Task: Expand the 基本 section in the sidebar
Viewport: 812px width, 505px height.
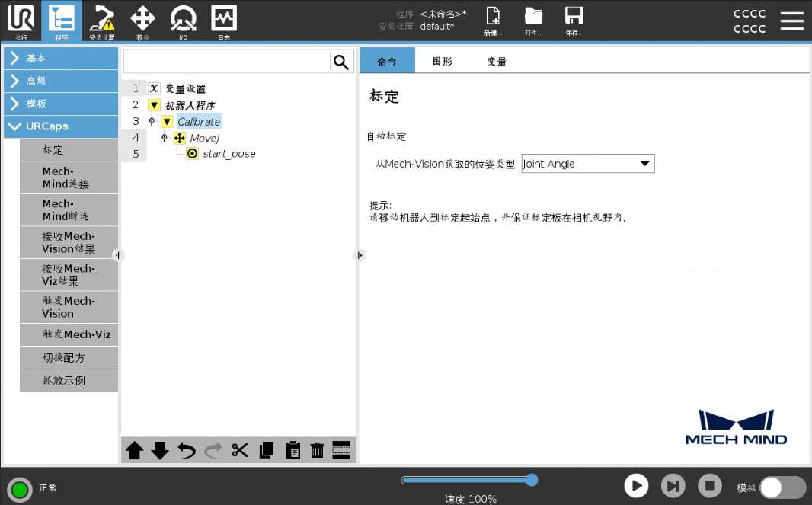Action: [x=61, y=57]
